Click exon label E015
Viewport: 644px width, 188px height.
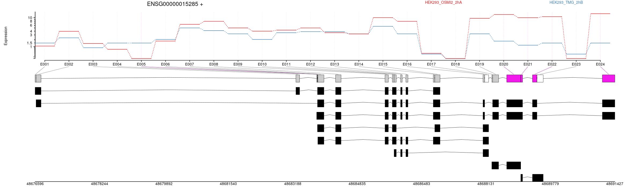[383, 64]
